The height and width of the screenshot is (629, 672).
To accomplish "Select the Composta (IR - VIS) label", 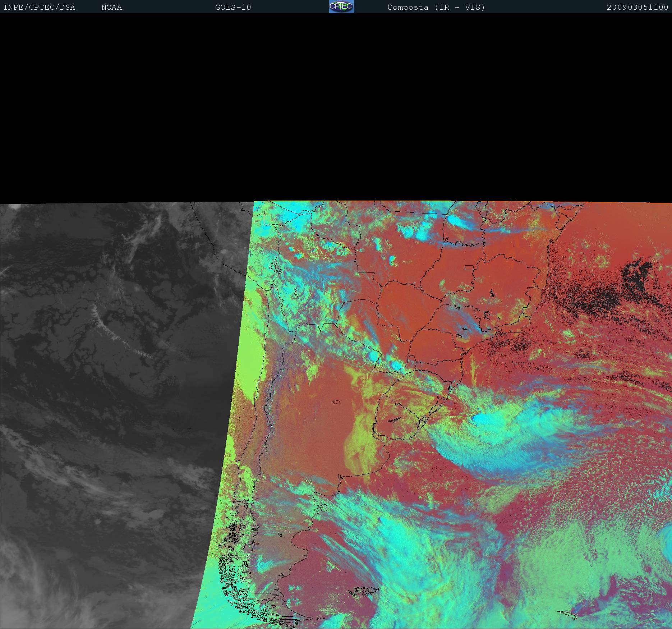I will tap(436, 7).
